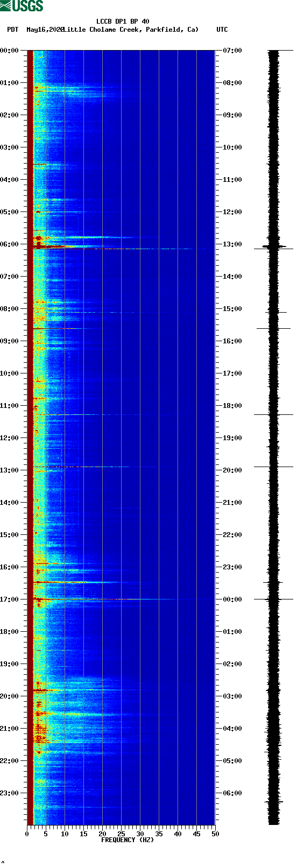Click the frequency tick label '25'
Image resolution: width=297 pixels, height=868 pixels.
(x=121, y=835)
